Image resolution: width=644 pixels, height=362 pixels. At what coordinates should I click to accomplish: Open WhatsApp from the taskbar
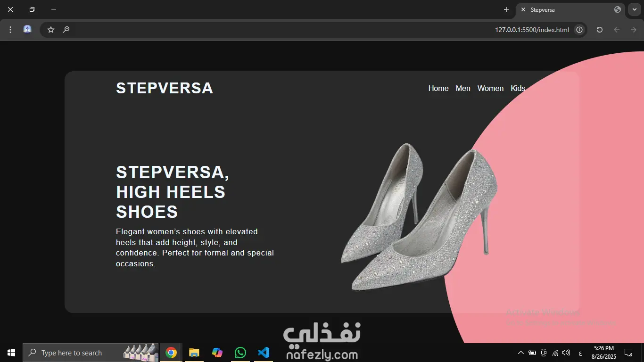pos(240,353)
